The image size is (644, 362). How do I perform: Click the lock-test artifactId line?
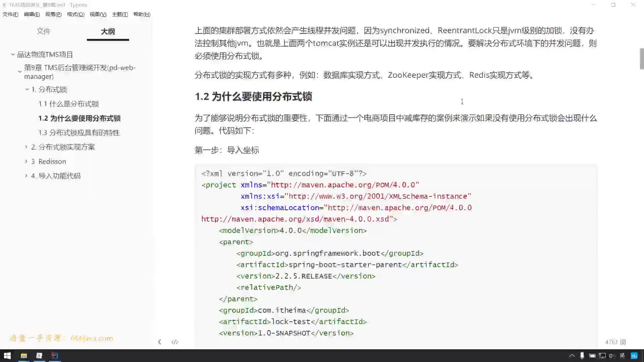point(293,322)
